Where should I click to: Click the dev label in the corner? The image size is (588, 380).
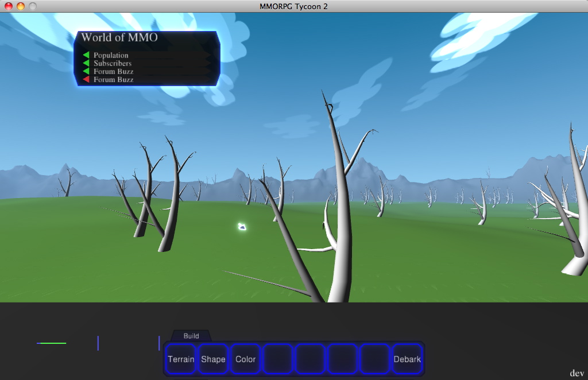pyautogui.click(x=577, y=373)
